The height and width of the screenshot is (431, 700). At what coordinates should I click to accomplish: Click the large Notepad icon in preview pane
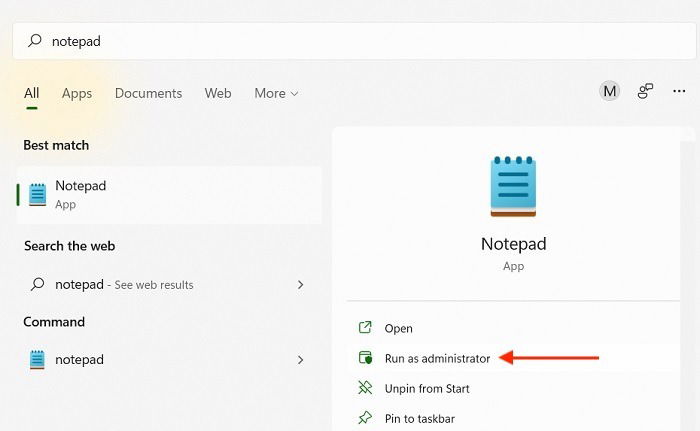click(x=513, y=186)
